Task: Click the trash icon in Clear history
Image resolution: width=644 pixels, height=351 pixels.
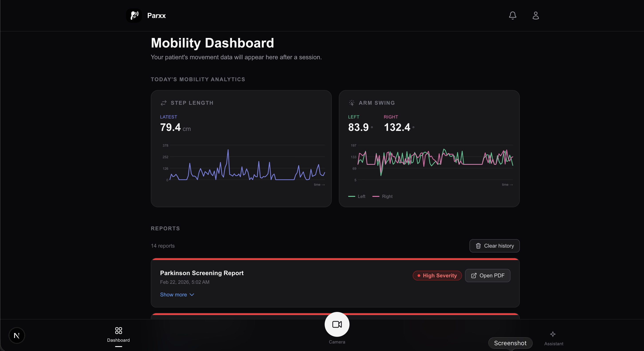Action: [x=478, y=246]
